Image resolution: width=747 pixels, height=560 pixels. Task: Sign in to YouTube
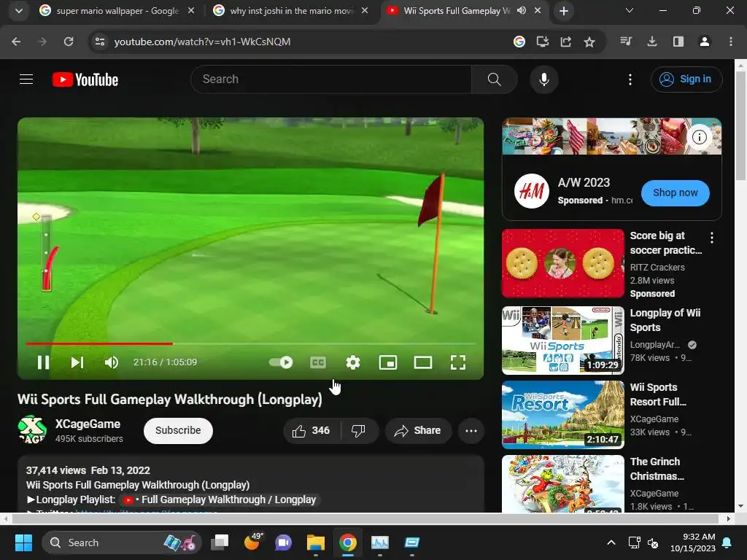[x=686, y=79]
